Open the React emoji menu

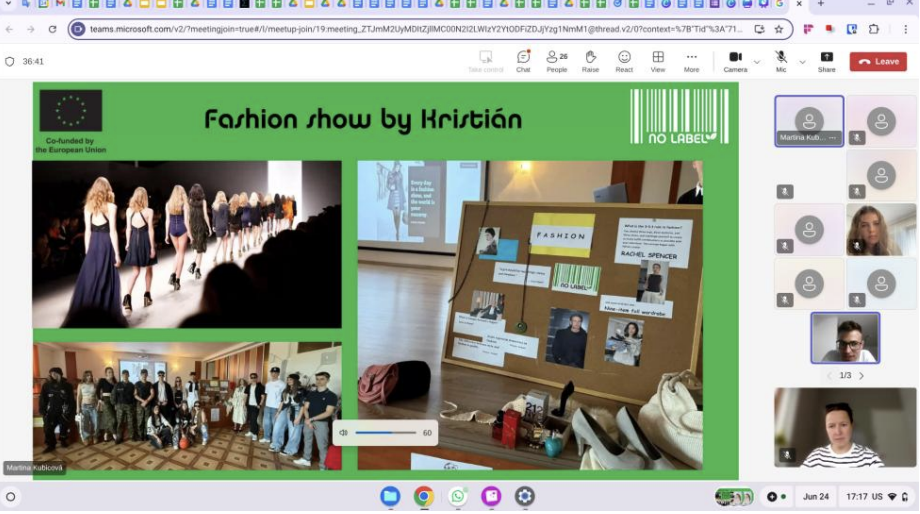click(624, 61)
